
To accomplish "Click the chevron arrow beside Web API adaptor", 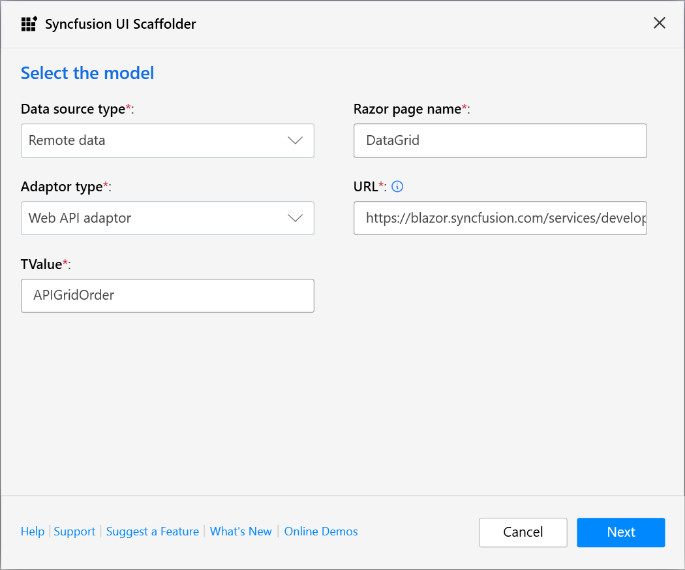I will pyautogui.click(x=295, y=218).
